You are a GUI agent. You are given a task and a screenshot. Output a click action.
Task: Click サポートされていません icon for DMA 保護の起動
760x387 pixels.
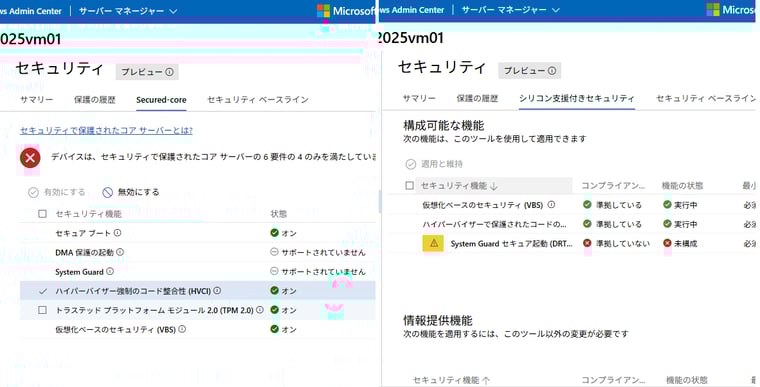pos(274,252)
